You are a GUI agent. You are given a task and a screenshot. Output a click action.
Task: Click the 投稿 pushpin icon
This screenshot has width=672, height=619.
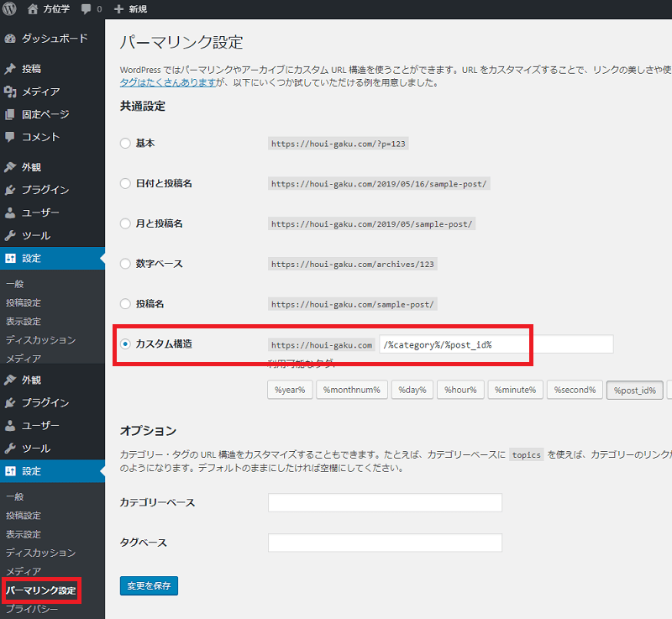click(x=10, y=69)
